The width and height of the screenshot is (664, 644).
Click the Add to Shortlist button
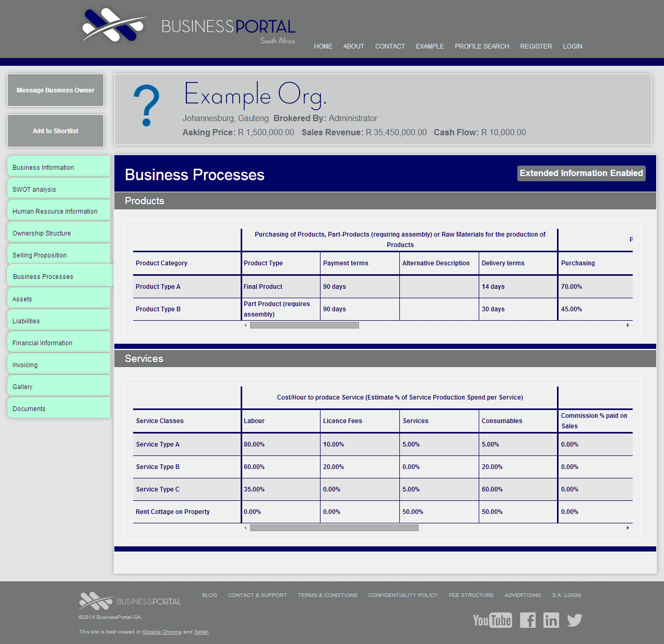click(55, 131)
